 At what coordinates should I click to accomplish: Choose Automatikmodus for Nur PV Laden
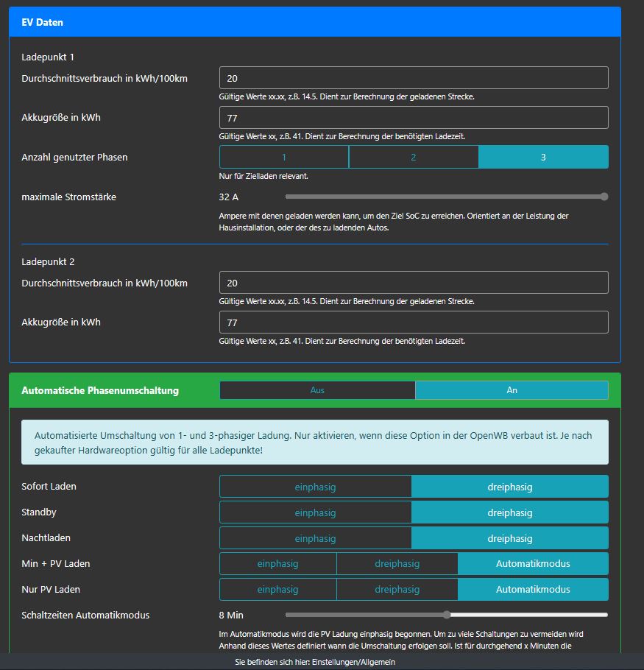tap(533, 590)
